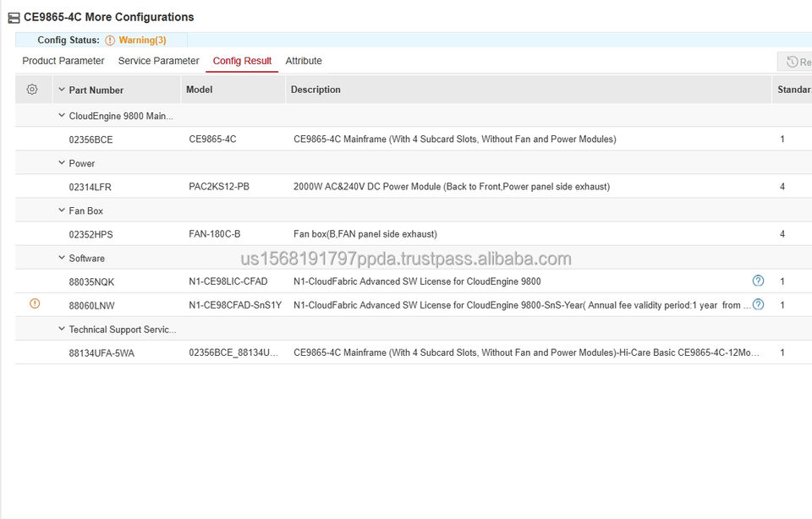
Task: Click the Config Status label
Action: coord(69,41)
